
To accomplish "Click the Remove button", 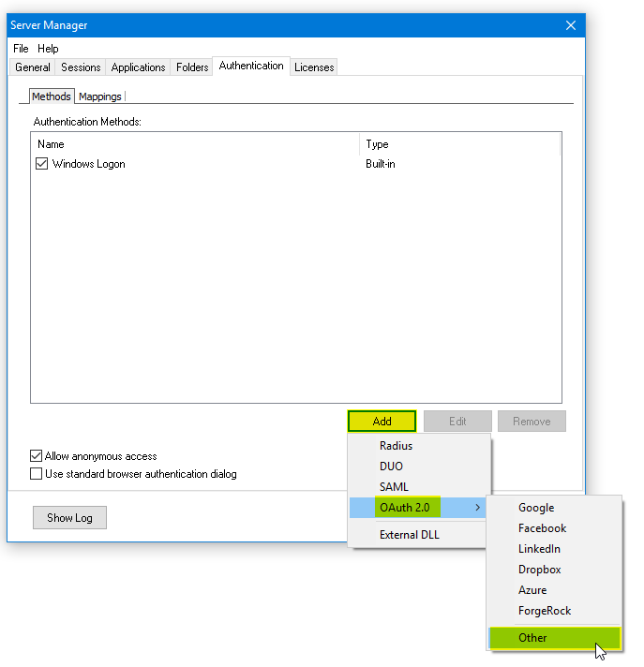I will coord(532,422).
